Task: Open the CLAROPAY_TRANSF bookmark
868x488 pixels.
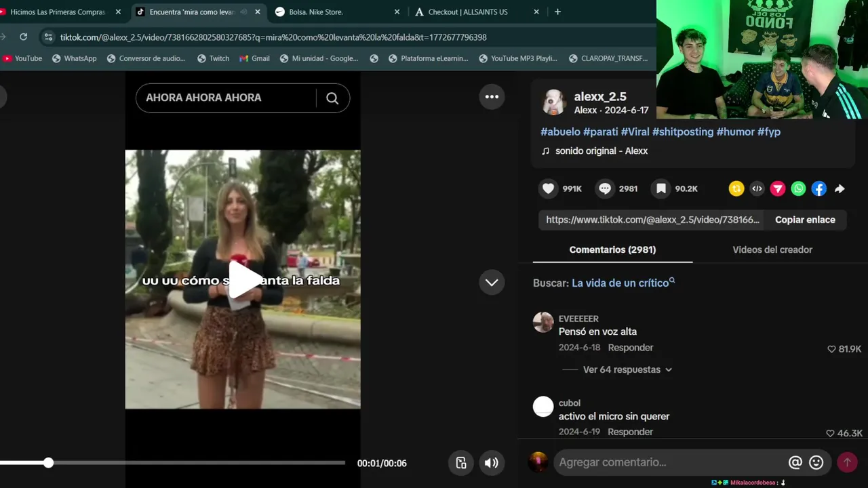Action: tap(608, 58)
